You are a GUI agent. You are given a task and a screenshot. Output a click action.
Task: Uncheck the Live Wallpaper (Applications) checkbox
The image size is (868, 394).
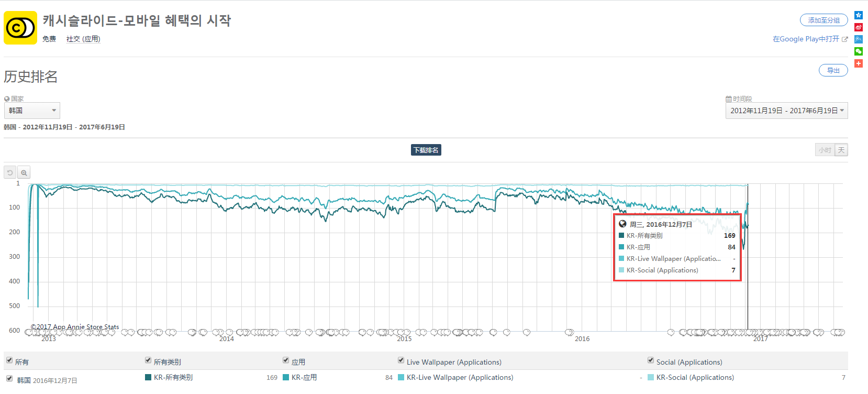pyautogui.click(x=401, y=360)
